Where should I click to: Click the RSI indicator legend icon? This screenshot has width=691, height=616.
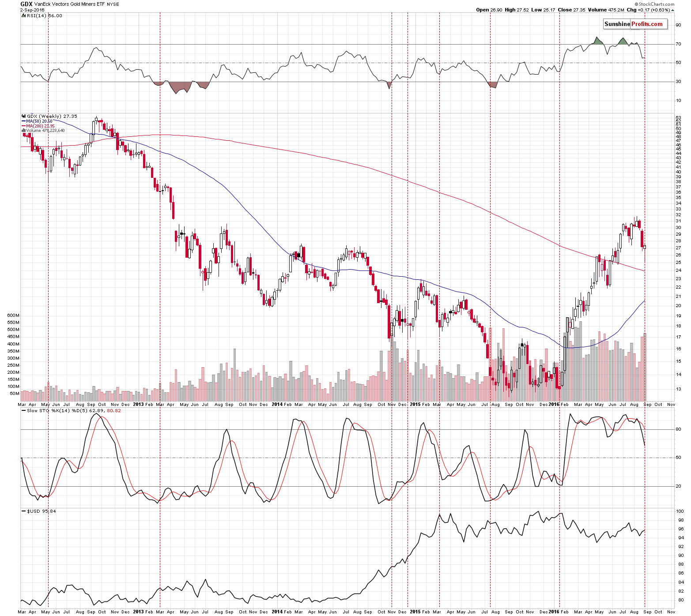[x=23, y=15]
